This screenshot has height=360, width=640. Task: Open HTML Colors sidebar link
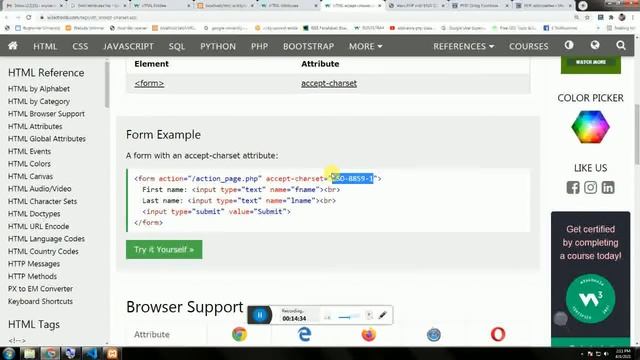coord(29,164)
